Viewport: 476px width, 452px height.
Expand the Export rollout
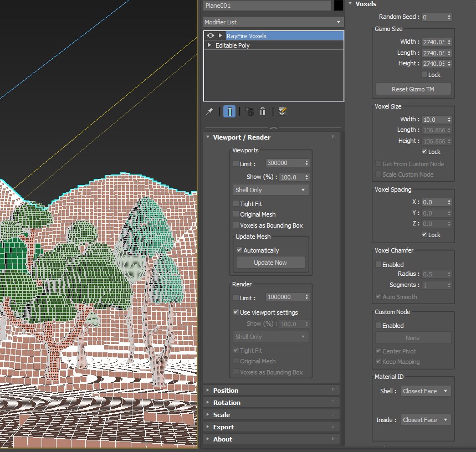pos(223,427)
